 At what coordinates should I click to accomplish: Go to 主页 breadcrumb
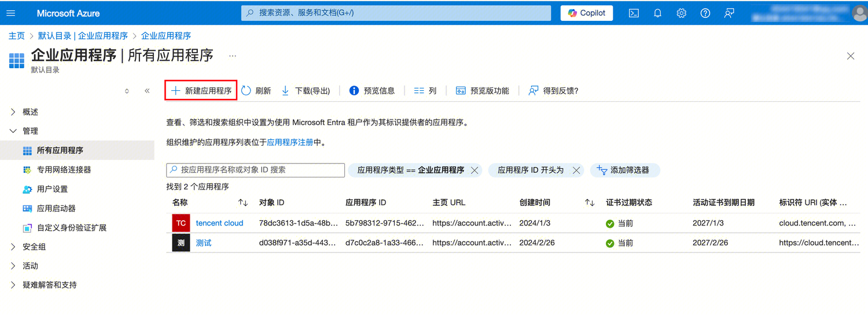pos(17,36)
